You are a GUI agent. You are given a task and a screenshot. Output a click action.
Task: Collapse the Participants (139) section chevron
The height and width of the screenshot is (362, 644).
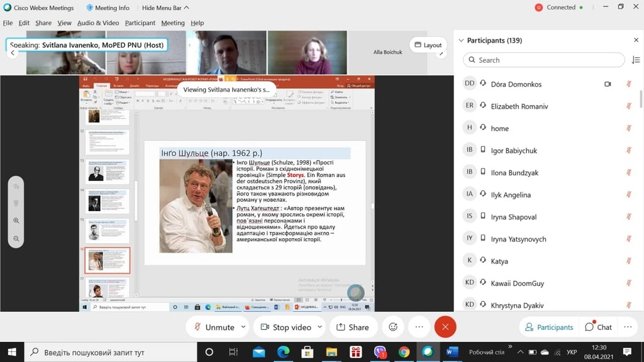(x=461, y=40)
